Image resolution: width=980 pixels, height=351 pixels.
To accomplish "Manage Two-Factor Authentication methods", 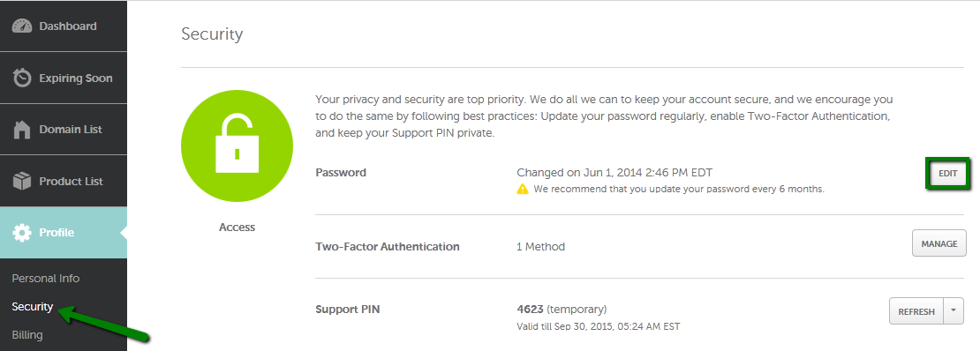I will pyautogui.click(x=939, y=243).
